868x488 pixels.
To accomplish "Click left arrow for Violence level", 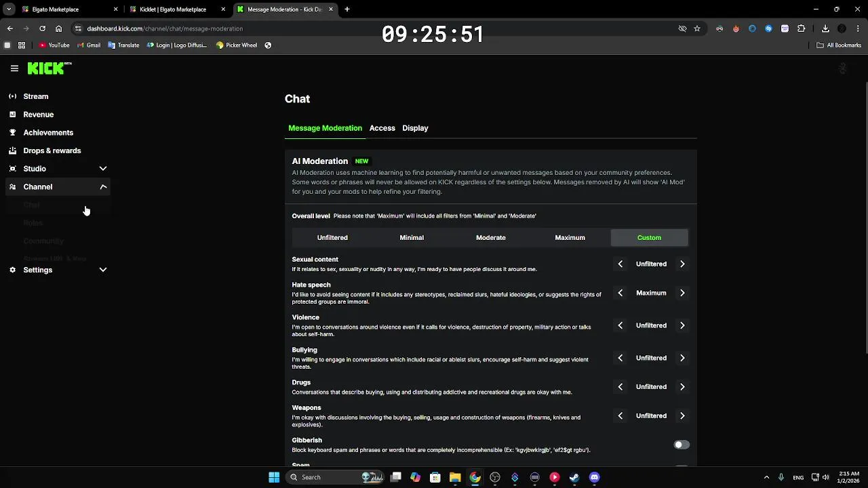I will click(620, 325).
